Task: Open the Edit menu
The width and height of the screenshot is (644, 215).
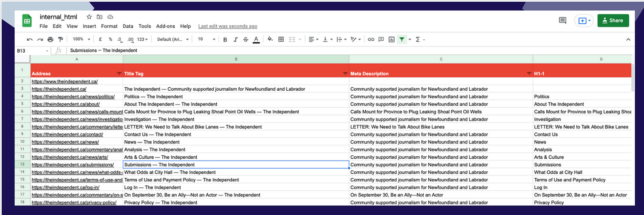Action: (57, 26)
